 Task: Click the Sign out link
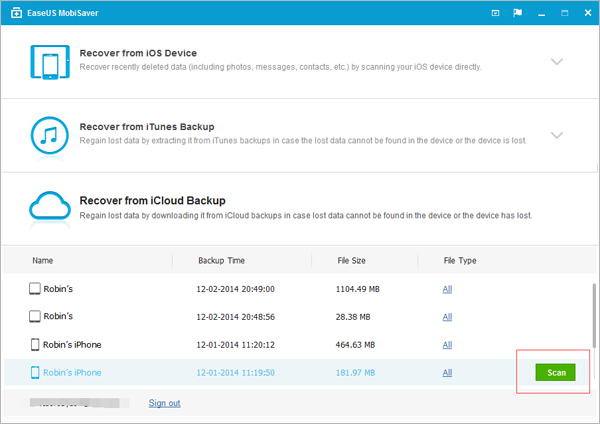[164, 403]
